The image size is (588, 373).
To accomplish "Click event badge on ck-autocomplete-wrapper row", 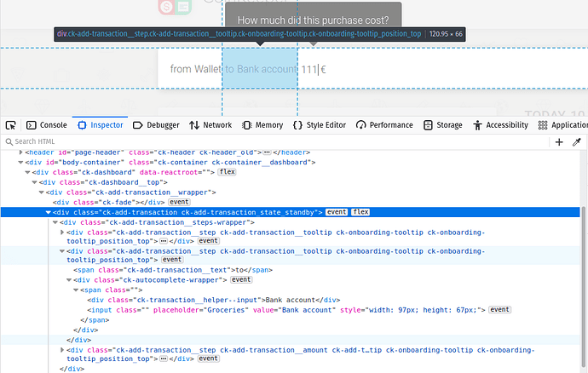I will pyautogui.click(x=241, y=279).
